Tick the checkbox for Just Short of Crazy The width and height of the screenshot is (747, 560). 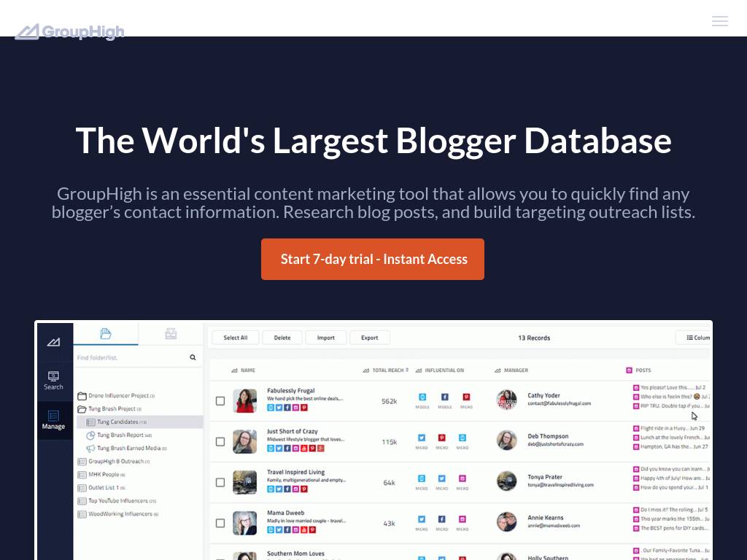pyautogui.click(x=220, y=442)
